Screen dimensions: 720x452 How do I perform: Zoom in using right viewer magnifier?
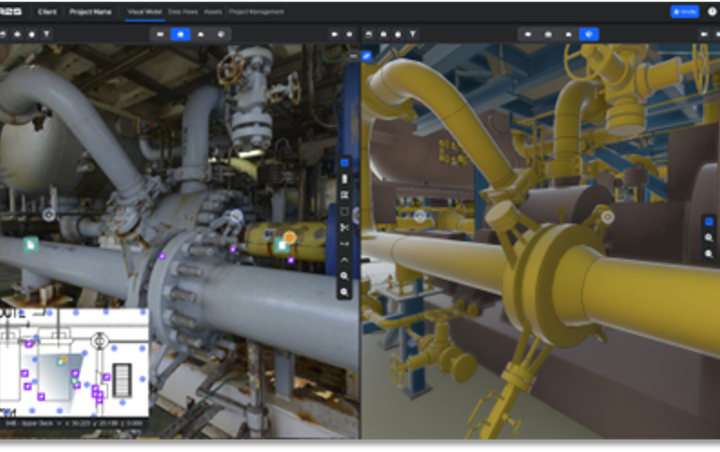coord(709,237)
